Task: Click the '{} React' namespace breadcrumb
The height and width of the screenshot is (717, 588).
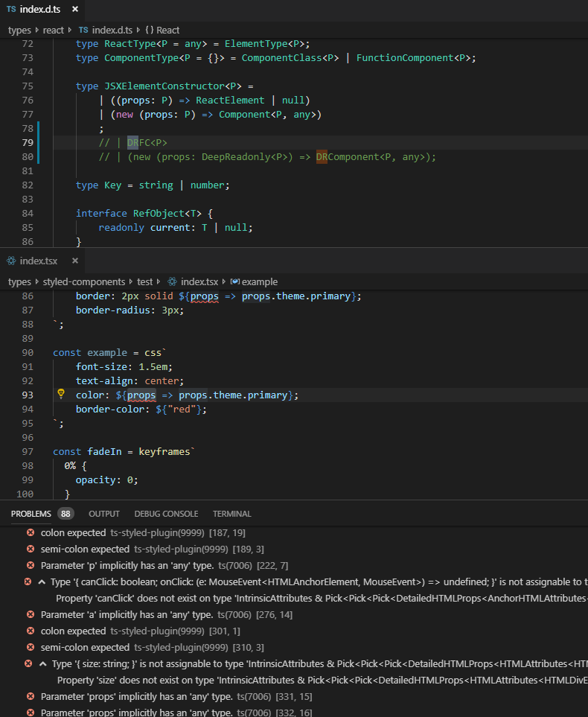Action: pos(162,31)
